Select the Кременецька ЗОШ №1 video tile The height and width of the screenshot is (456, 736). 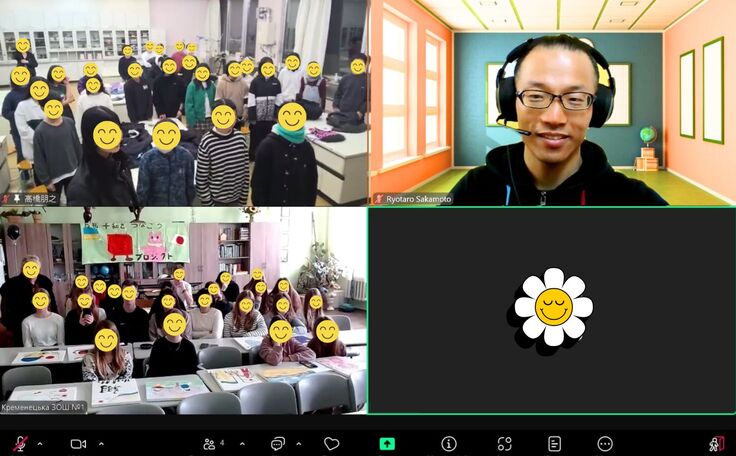pyautogui.click(x=184, y=310)
